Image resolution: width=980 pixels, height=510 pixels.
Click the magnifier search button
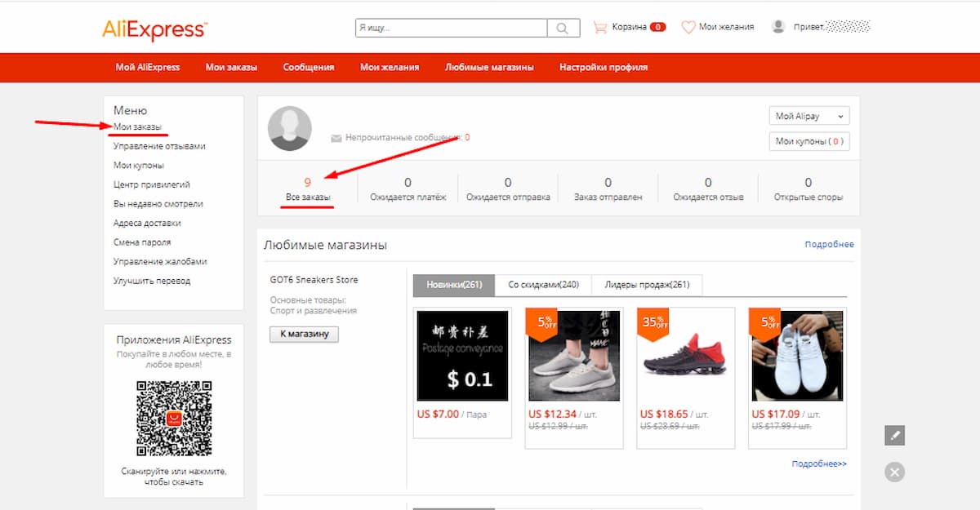[x=563, y=28]
